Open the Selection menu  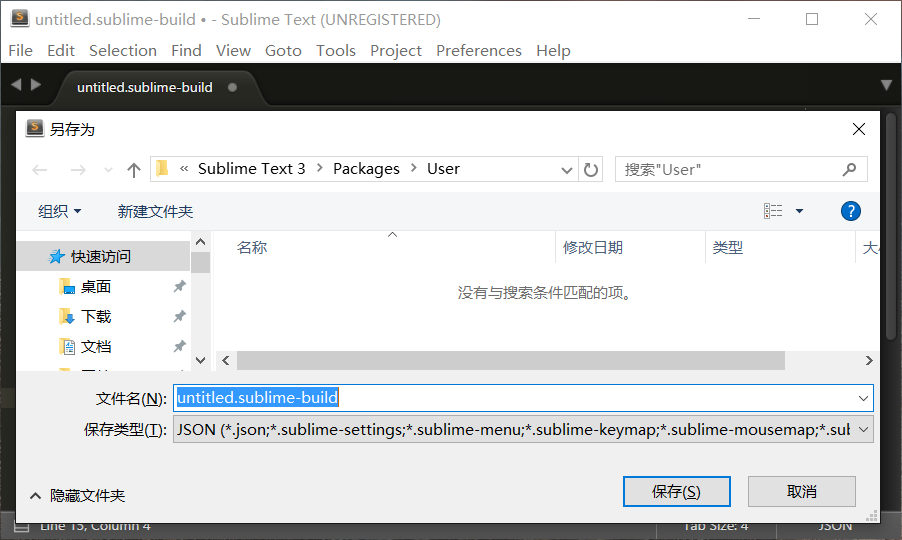point(123,51)
